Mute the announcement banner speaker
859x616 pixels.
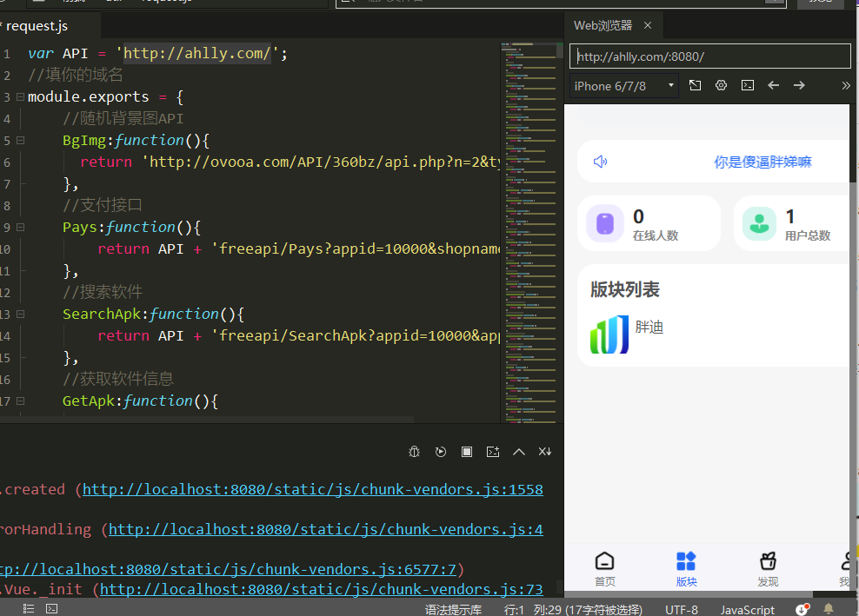[x=600, y=161]
